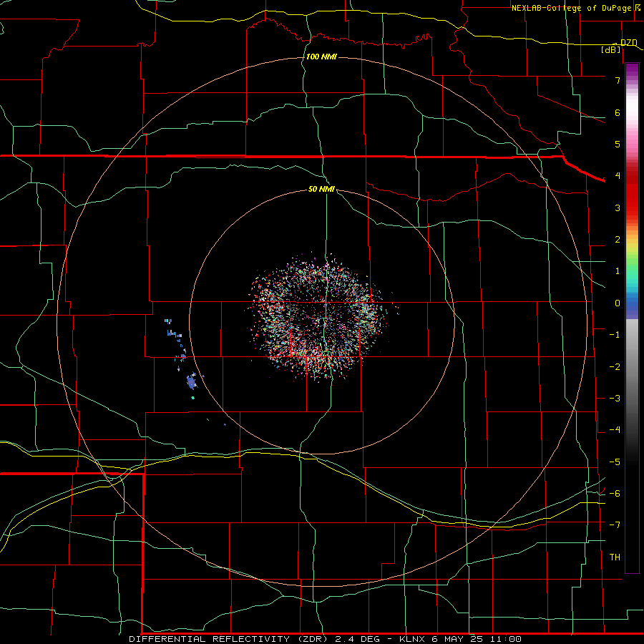Click the large blue echo blob southwest of radar
Image resolution: width=644 pixels, height=644 pixels.
tap(191, 382)
